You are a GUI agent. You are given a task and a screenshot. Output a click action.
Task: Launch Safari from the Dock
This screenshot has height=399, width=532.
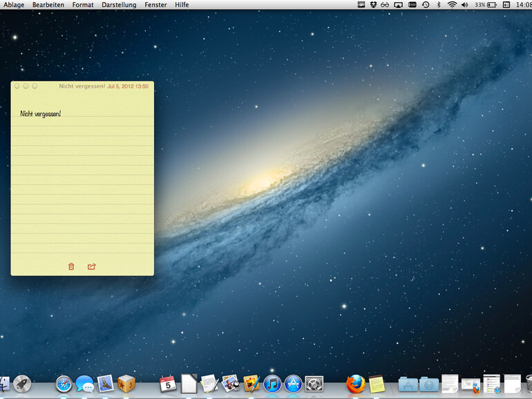click(x=64, y=384)
